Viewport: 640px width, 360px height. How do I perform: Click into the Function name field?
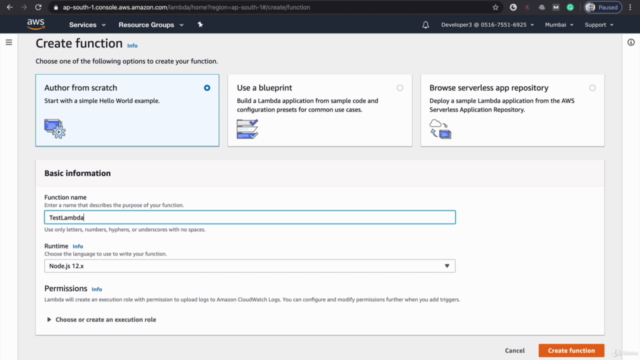click(250, 217)
